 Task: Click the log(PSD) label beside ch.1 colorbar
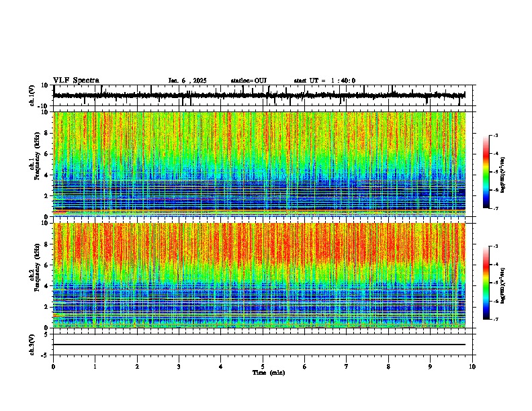(503, 175)
